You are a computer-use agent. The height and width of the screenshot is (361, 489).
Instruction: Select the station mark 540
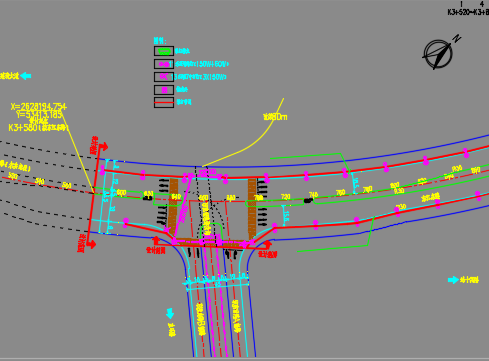click(x=40, y=181)
